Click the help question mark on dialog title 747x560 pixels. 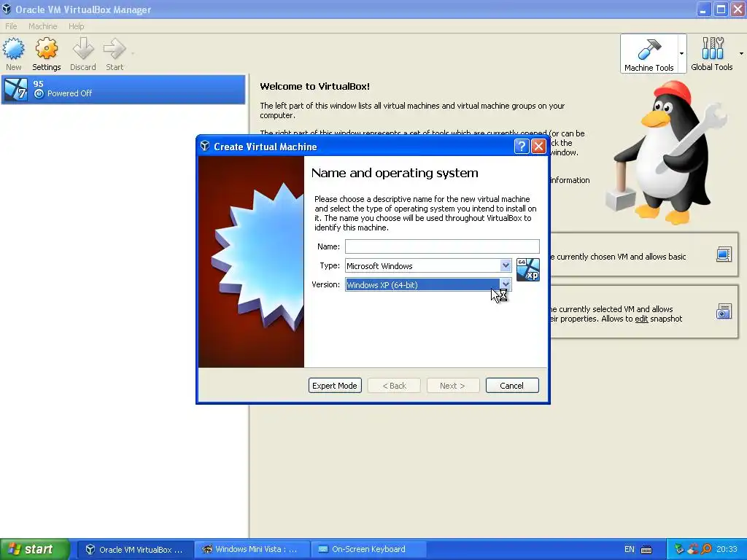click(522, 146)
